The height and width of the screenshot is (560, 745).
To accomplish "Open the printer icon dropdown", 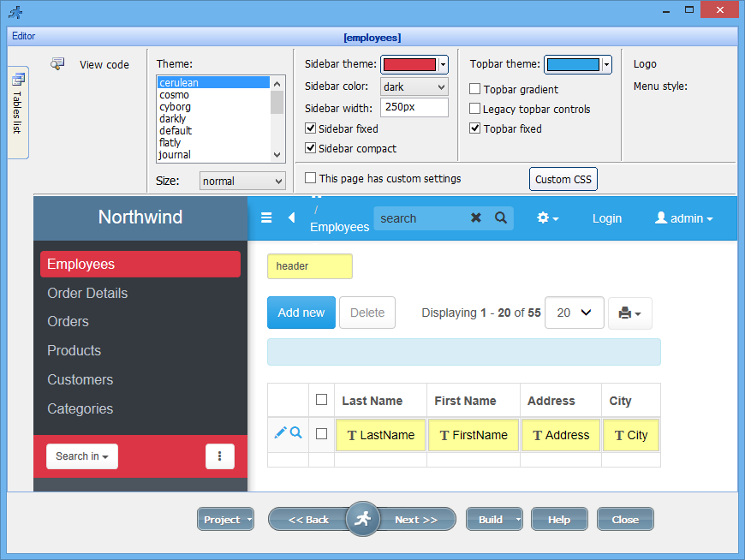I will click(629, 313).
